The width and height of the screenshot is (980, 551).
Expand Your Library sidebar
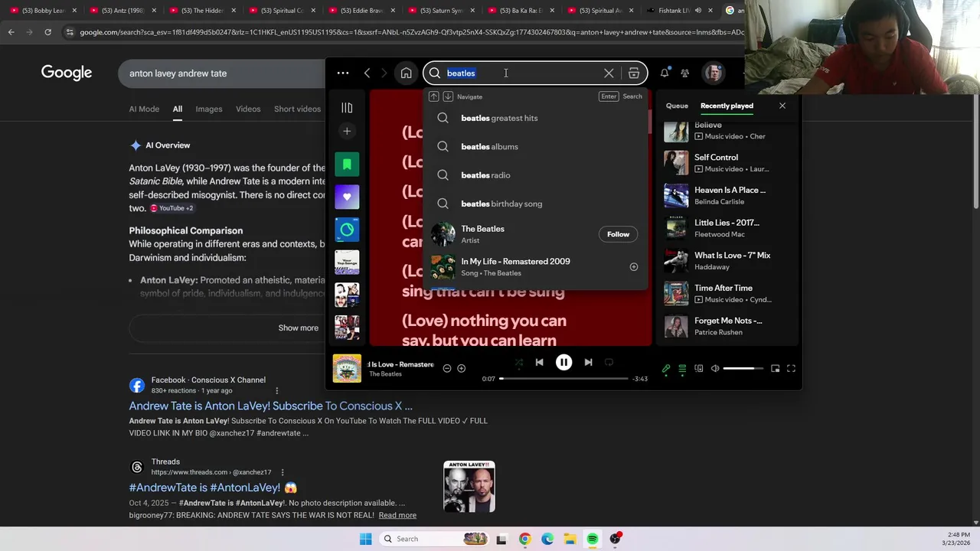(x=347, y=108)
